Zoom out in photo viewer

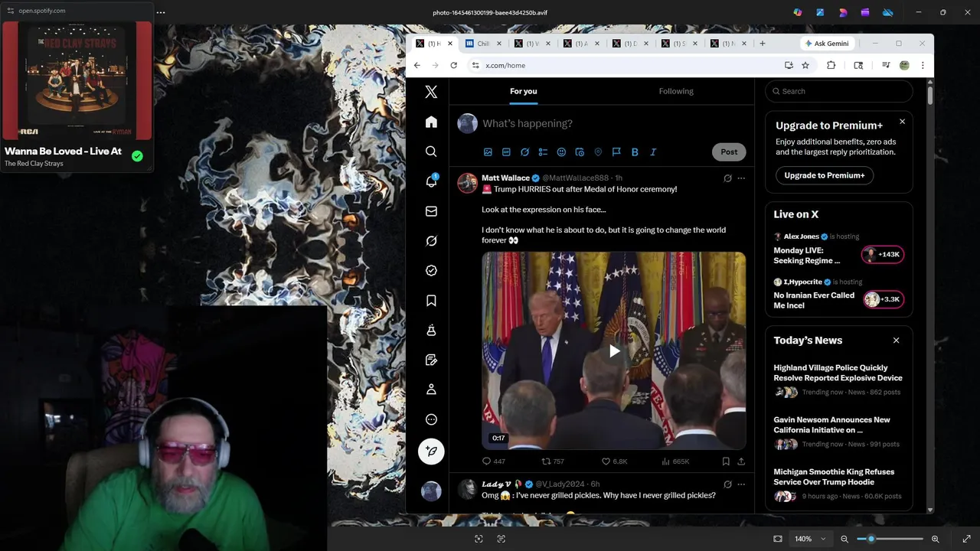click(x=844, y=539)
